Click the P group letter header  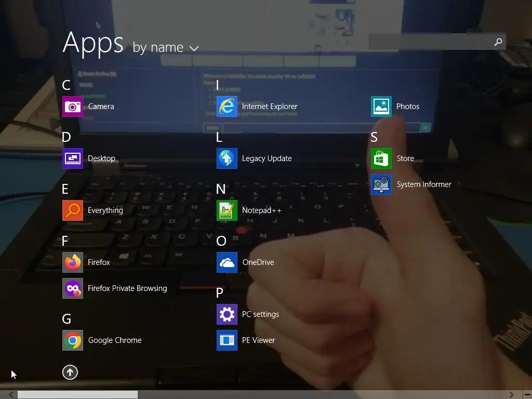pyautogui.click(x=220, y=293)
